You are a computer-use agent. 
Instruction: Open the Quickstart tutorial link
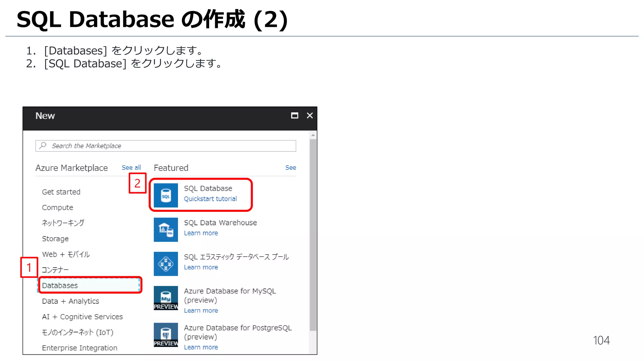[210, 199]
